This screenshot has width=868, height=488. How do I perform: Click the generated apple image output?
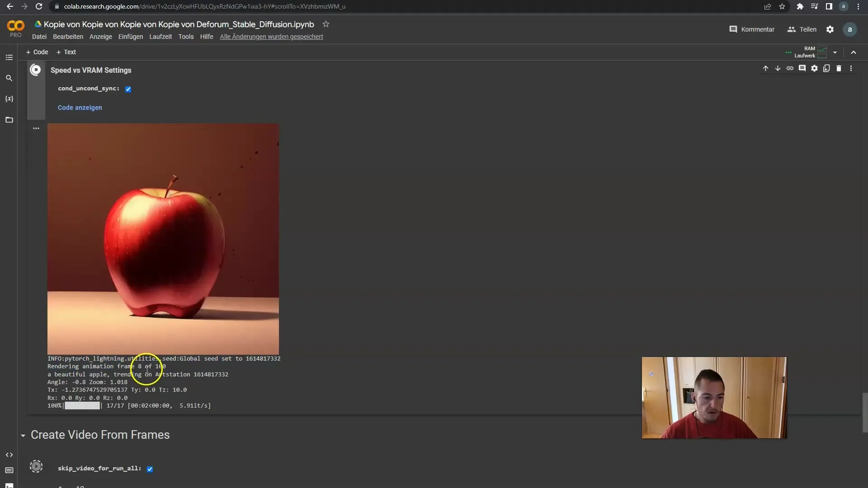(x=163, y=239)
